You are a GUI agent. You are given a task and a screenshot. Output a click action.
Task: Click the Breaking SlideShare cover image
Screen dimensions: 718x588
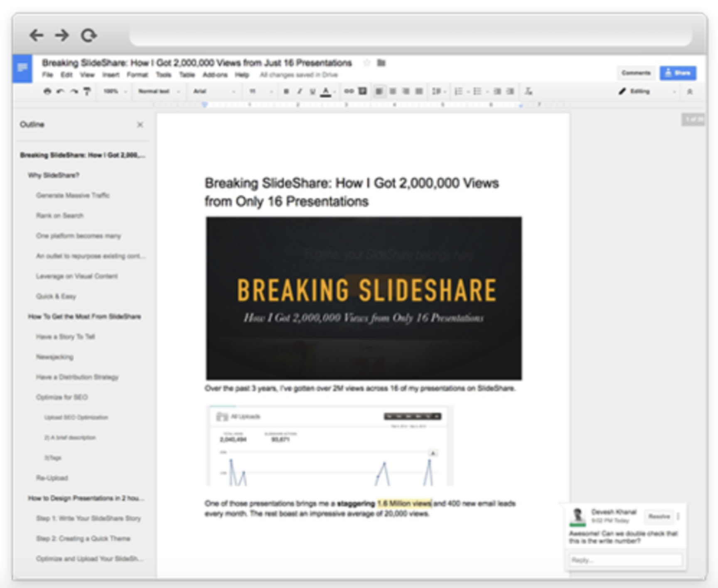364,298
